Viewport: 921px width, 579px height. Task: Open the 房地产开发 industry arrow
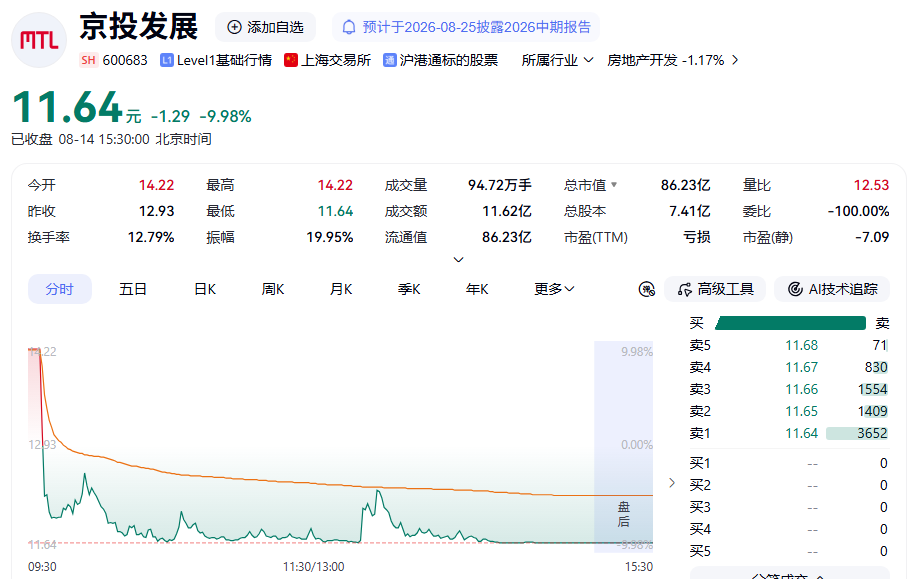[x=735, y=60]
